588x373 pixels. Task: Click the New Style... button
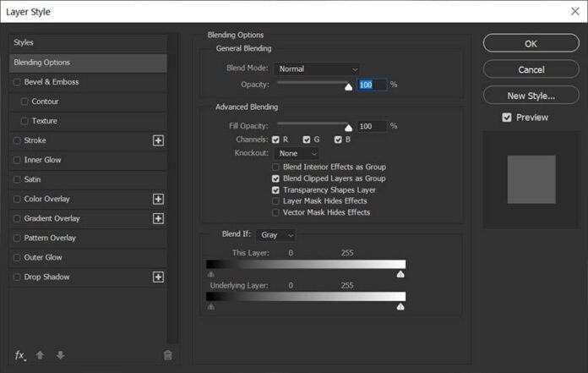pyautogui.click(x=531, y=96)
